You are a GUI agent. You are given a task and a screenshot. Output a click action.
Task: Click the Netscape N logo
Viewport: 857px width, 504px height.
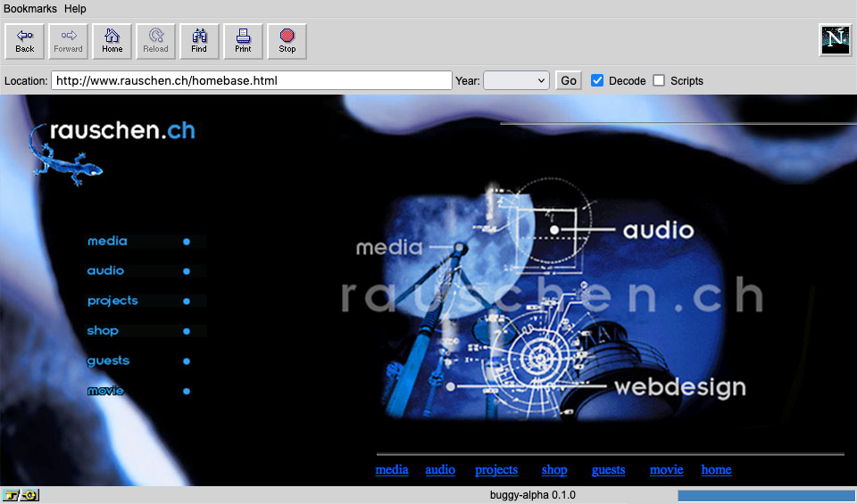tap(836, 40)
